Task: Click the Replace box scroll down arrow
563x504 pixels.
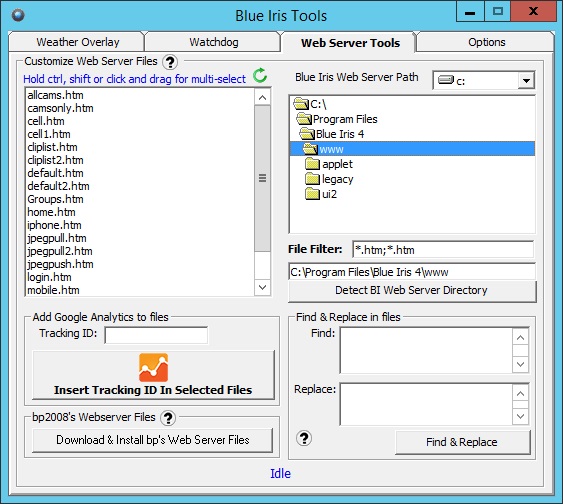Action: pos(520,416)
